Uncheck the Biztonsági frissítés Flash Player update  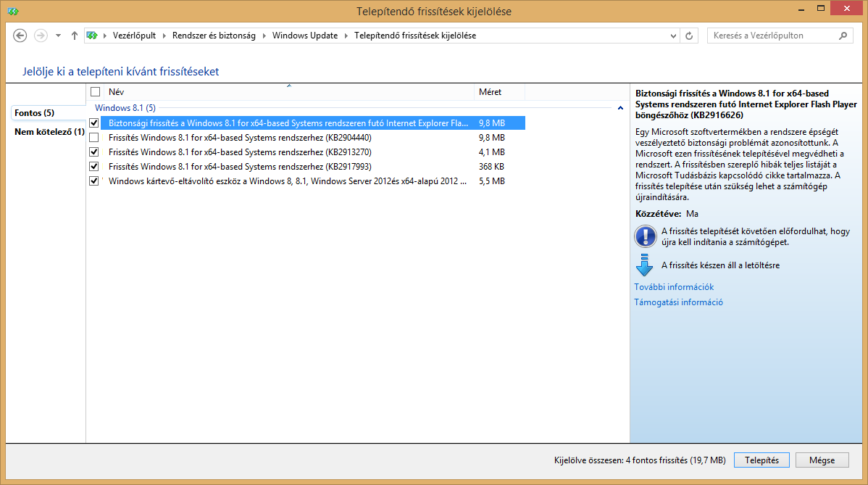(x=94, y=123)
